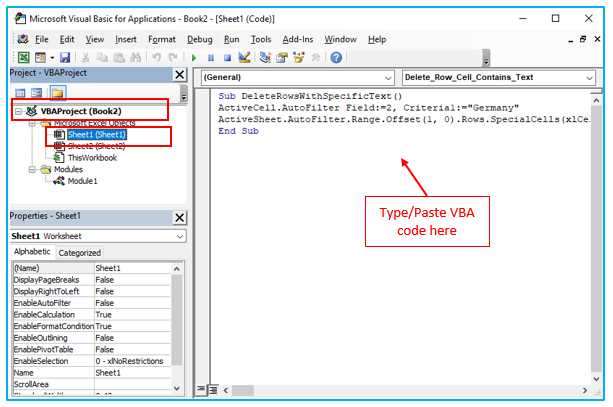Click the Insert UserForm toolbar icon

point(40,58)
